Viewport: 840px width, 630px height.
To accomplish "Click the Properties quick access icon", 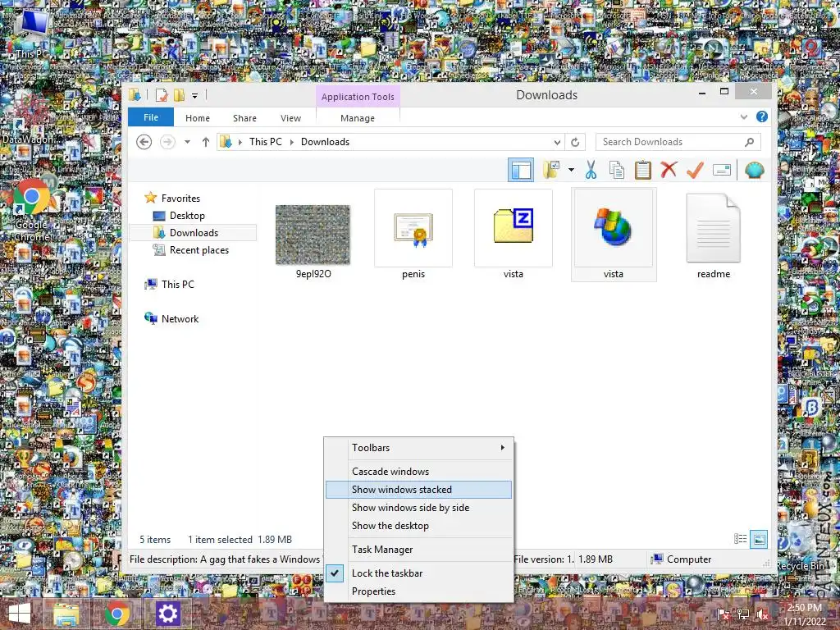I will click(162, 95).
